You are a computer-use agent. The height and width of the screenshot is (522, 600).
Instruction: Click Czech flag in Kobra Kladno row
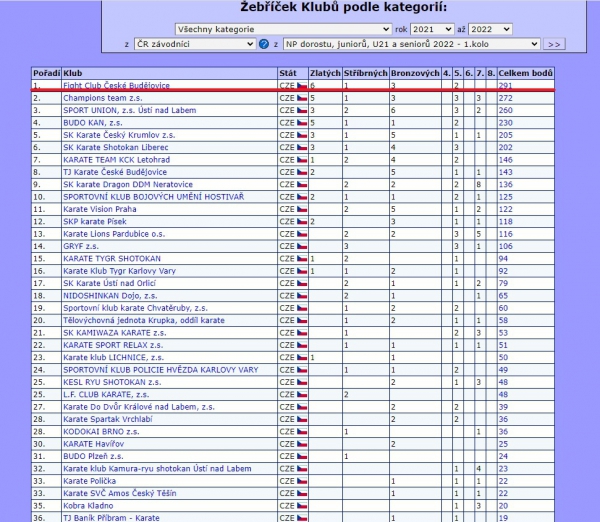[302, 506]
